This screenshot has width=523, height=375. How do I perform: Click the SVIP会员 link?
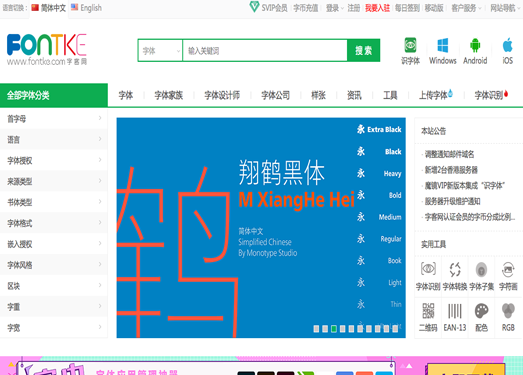pos(274,8)
